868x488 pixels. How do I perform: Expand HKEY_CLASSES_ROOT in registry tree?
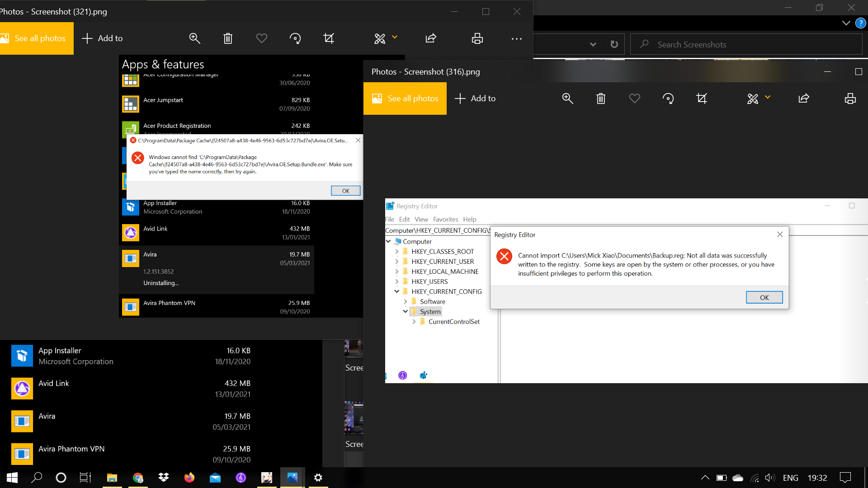tap(396, 251)
